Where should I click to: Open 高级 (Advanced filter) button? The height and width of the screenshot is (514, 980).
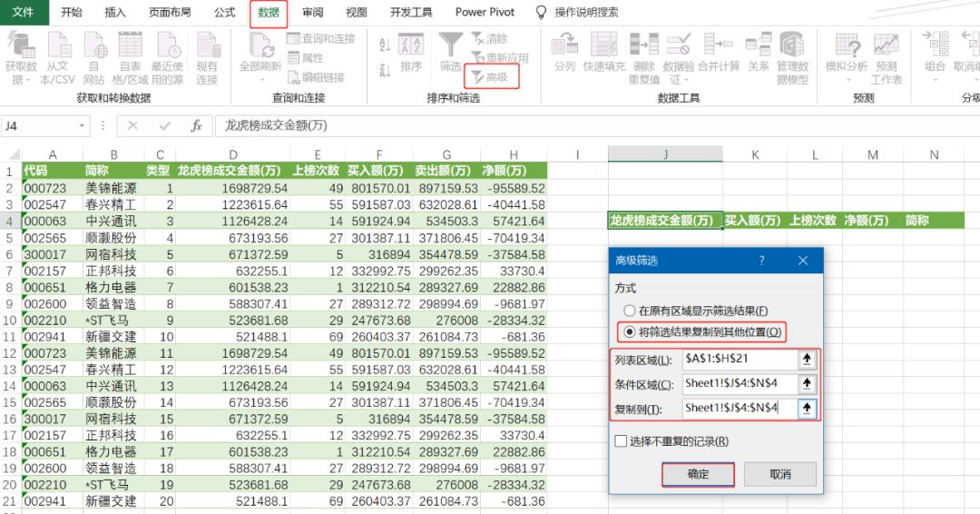(490, 77)
